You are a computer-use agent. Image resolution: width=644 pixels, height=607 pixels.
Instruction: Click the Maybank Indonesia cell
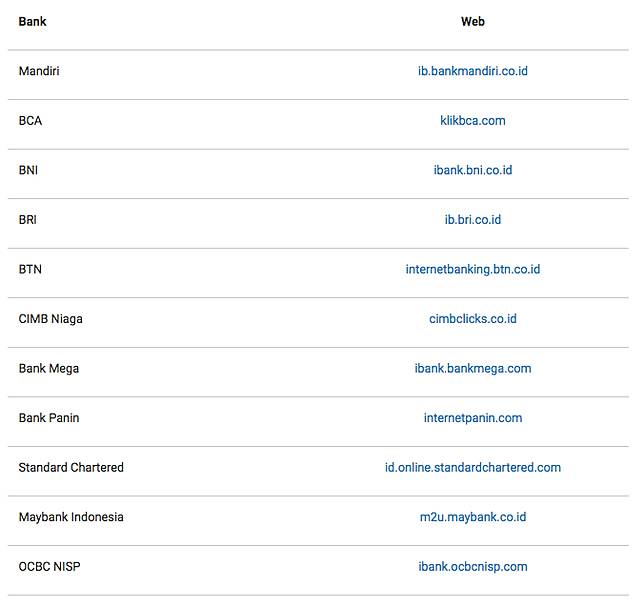tap(71, 517)
